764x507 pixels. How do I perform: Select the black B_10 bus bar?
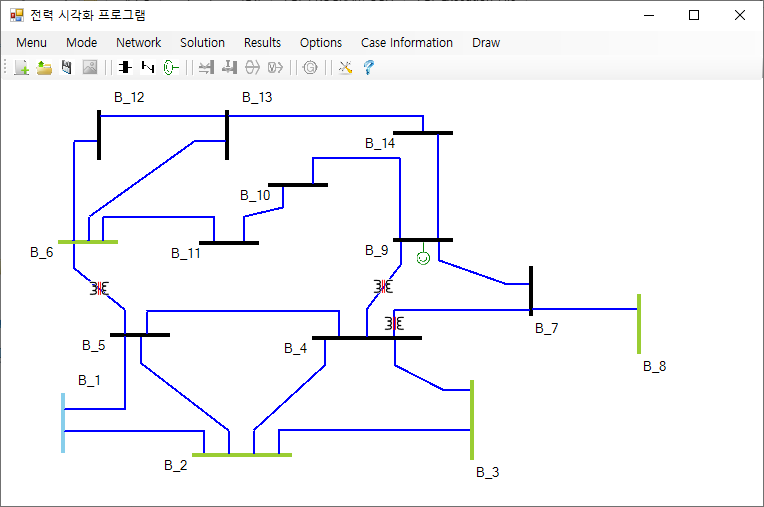click(298, 185)
